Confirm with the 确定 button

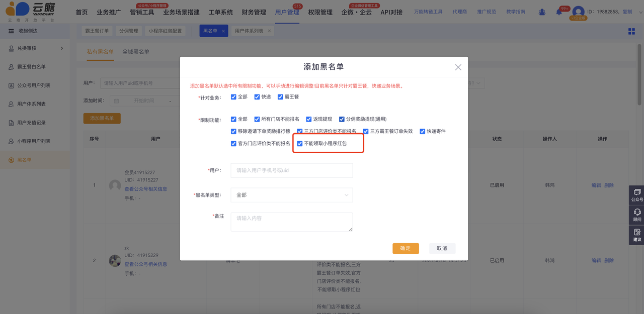[406, 248]
